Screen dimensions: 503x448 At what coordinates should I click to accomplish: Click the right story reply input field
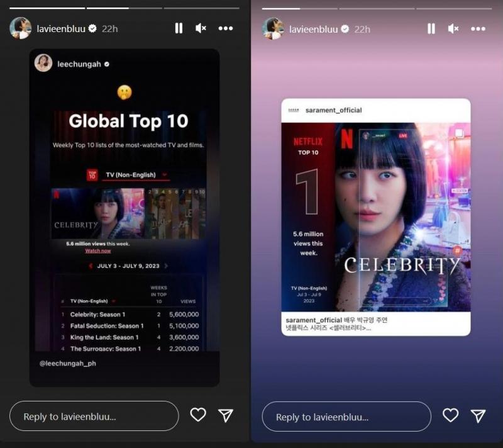tap(346, 416)
